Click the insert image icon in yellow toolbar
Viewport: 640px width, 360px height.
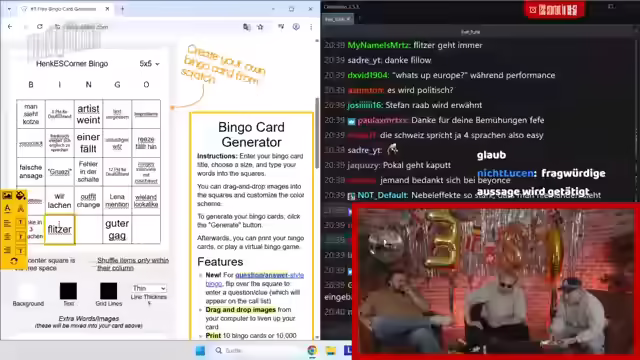pyautogui.click(x=7, y=196)
